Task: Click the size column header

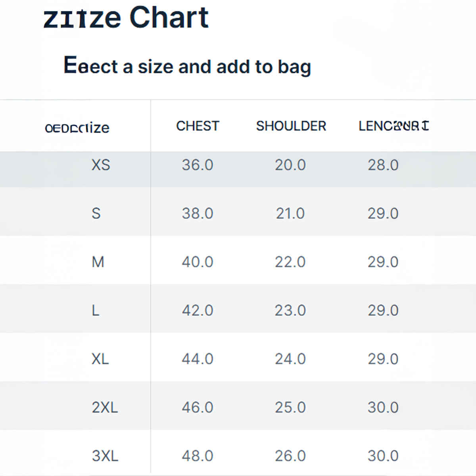Action: [77, 128]
